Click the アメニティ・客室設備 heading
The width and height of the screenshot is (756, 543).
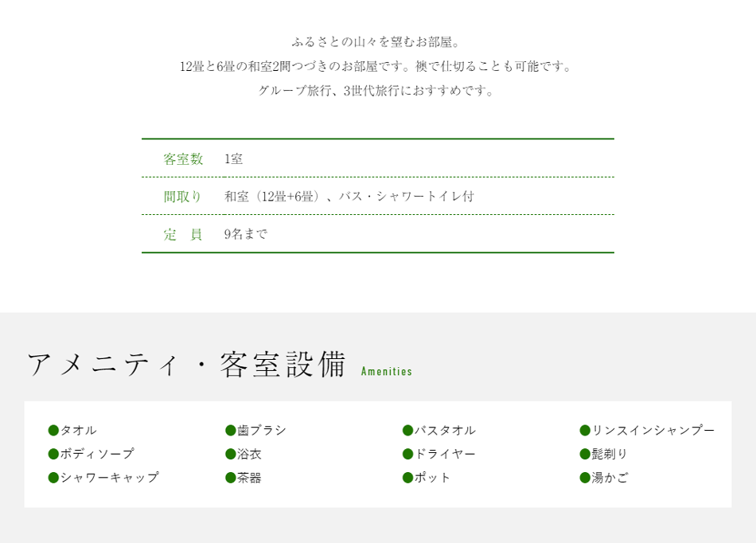click(186, 364)
